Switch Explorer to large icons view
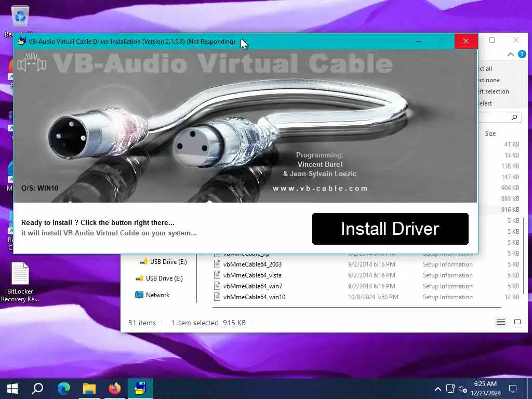The image size is (532, 399). coord(517,322)
